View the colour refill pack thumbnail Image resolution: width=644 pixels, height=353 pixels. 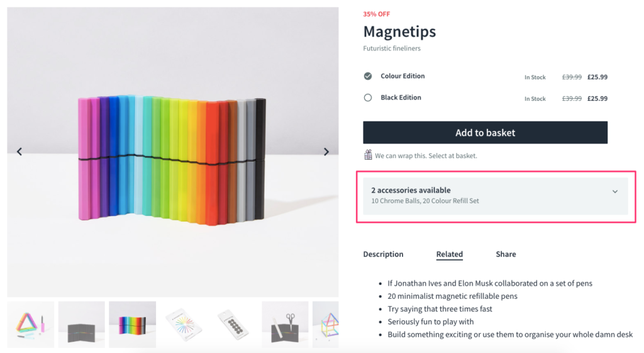pos(183,325)
